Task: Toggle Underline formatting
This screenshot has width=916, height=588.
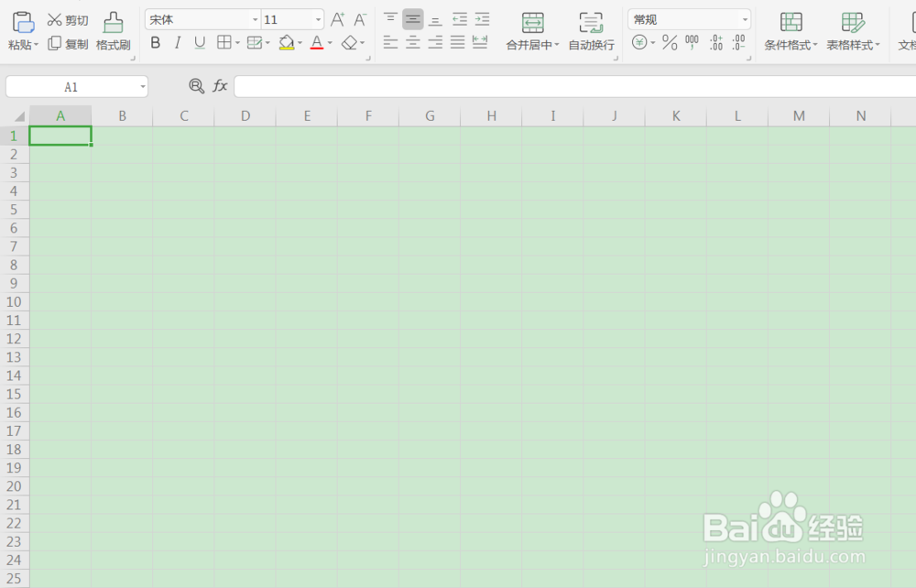Action: pyautogui.click(x=200, y=43)
